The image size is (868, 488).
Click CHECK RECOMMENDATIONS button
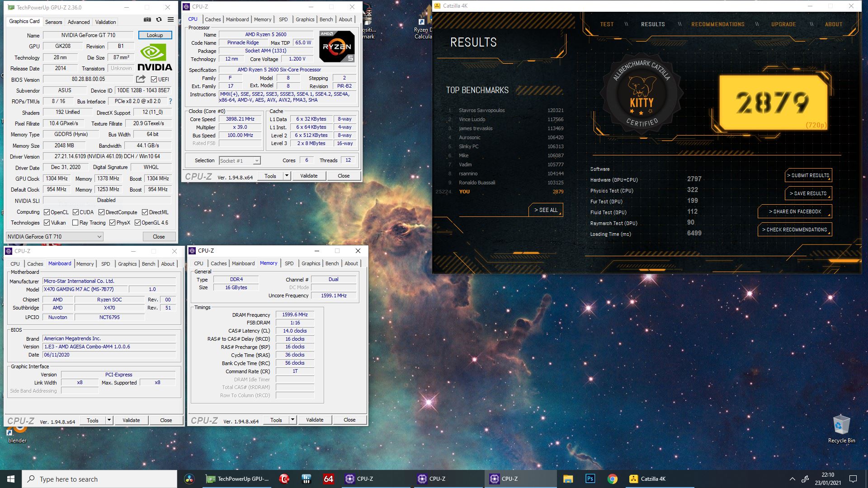(795, 230)
